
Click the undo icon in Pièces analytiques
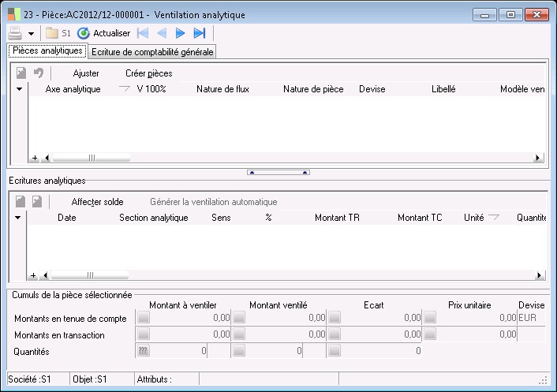(x=38, y=73)
